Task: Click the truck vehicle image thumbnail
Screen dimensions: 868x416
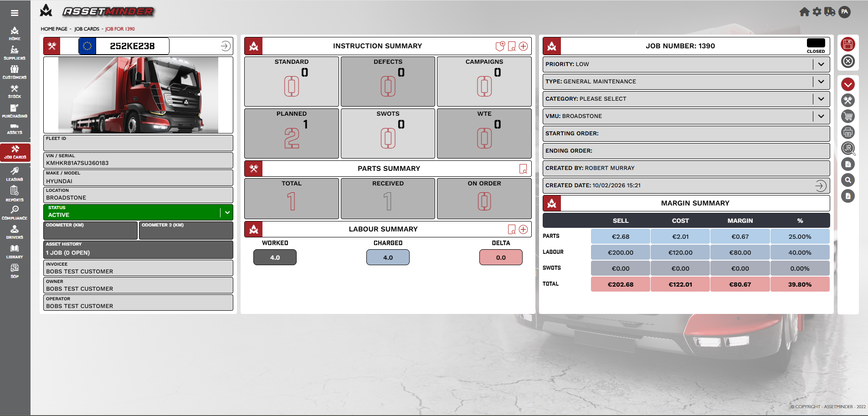Action: pyautogui.click(x=138, y=95)
